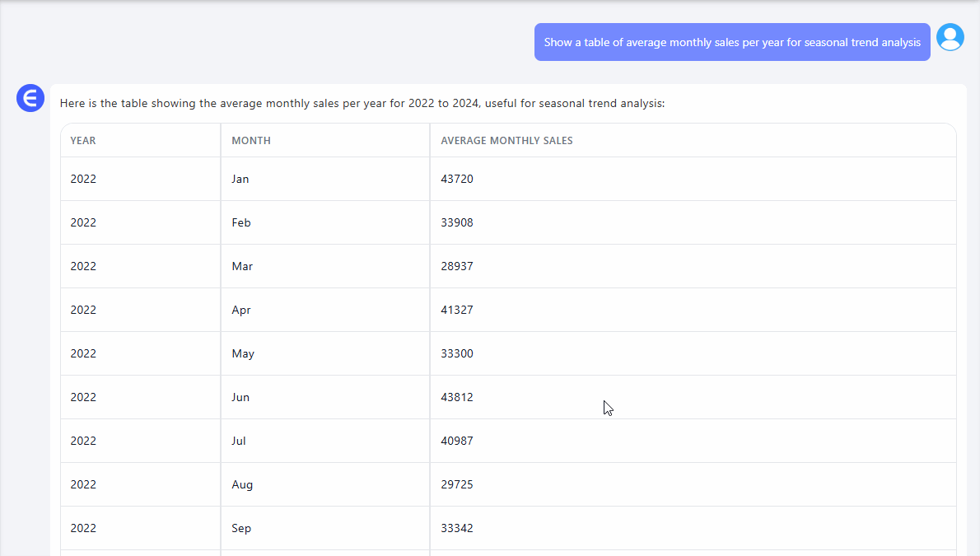Click the assistant's intro text above the table
This screenshot has height=556, width=980.
[x=362, y=104]
